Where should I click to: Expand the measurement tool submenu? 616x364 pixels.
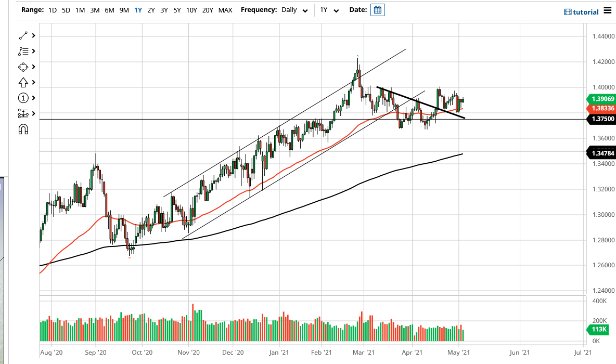click(34, 113)
